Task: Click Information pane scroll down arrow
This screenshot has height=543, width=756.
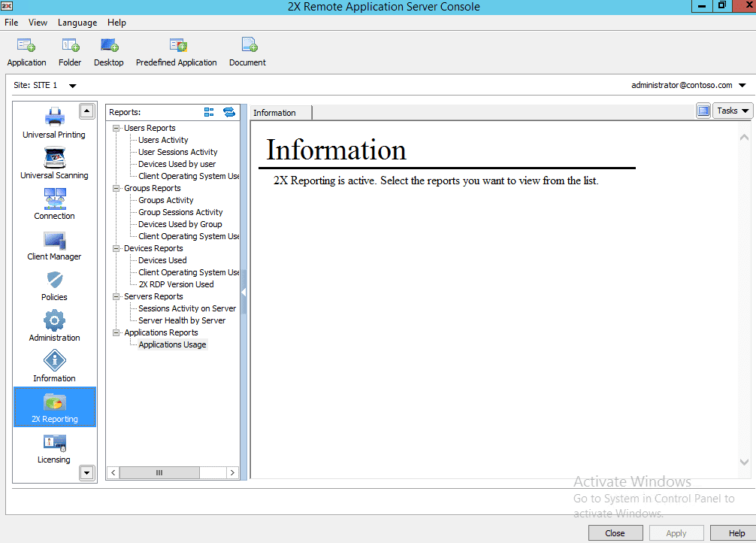Action: pos(744,462)
